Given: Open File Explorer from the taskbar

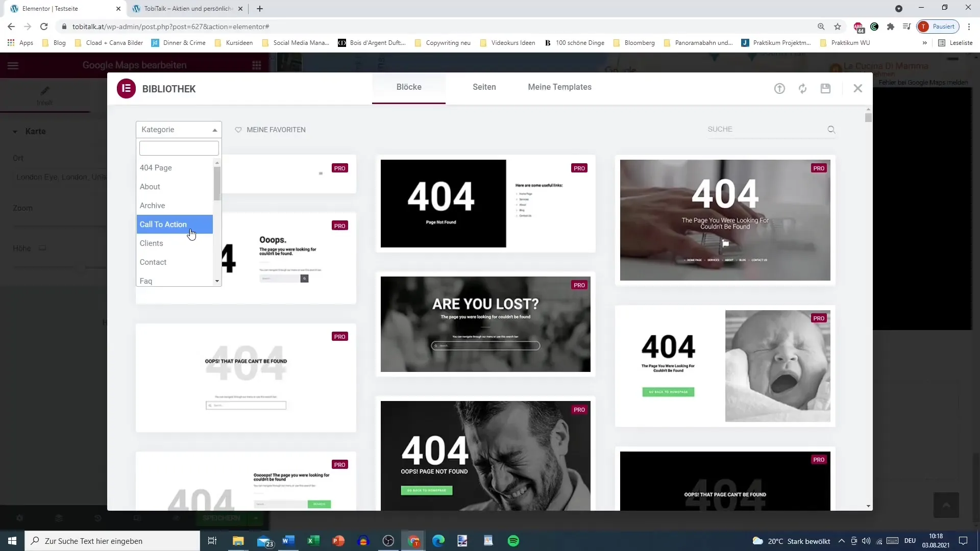Looking at the screenshot, I should (238, 541).
